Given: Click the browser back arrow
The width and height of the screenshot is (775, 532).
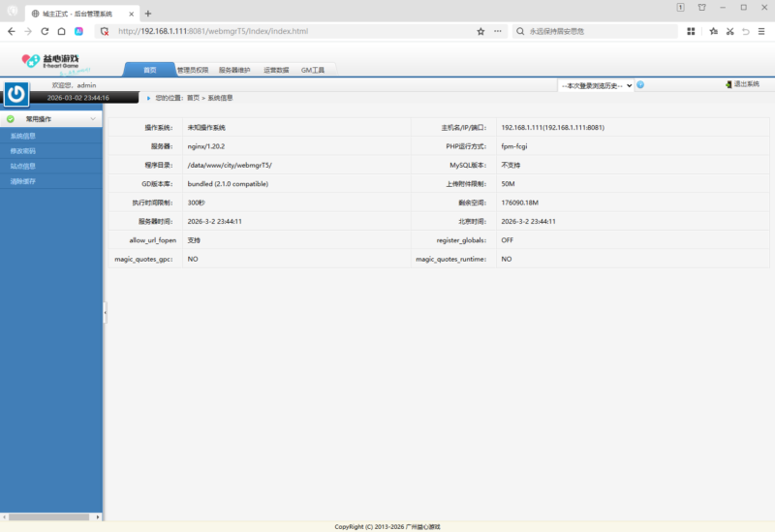Looking at the screenshot, I should (x=11, y=31).
